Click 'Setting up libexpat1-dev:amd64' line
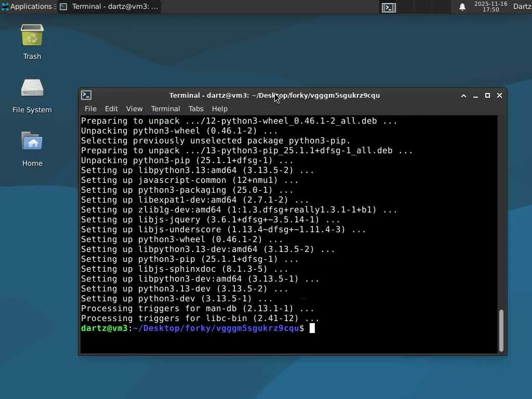The width and height of the screenshot is (532, 399). tap(195, 200)
